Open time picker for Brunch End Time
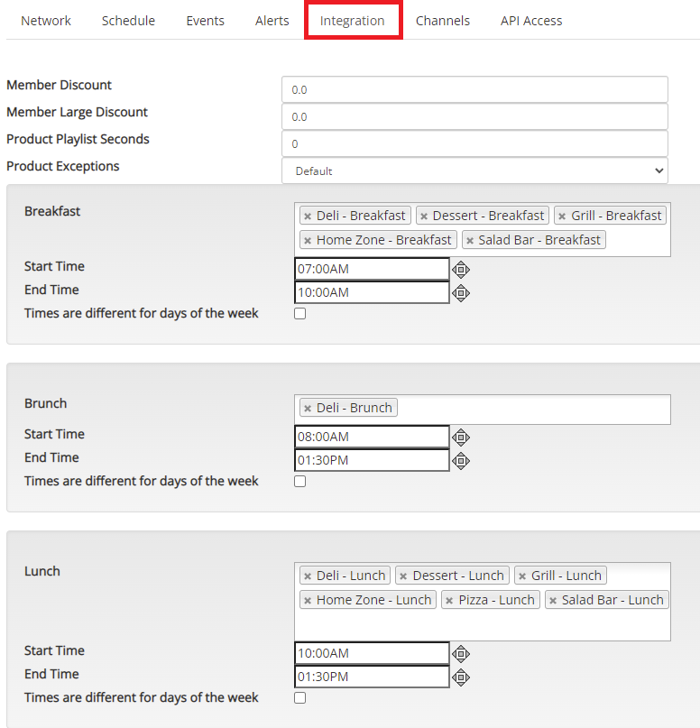This screenshot has height=728, width=700. coord(460,461)
